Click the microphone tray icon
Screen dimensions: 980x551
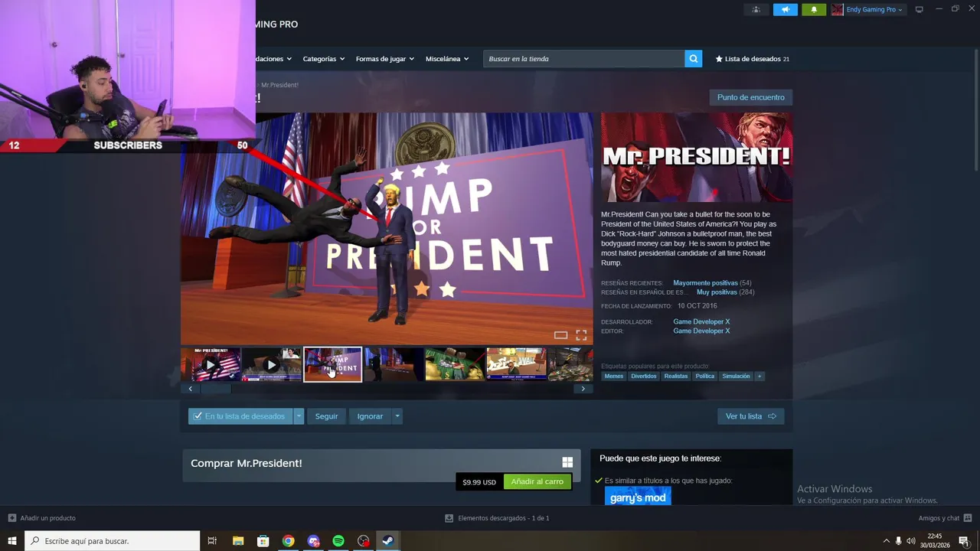pos(898,541)
